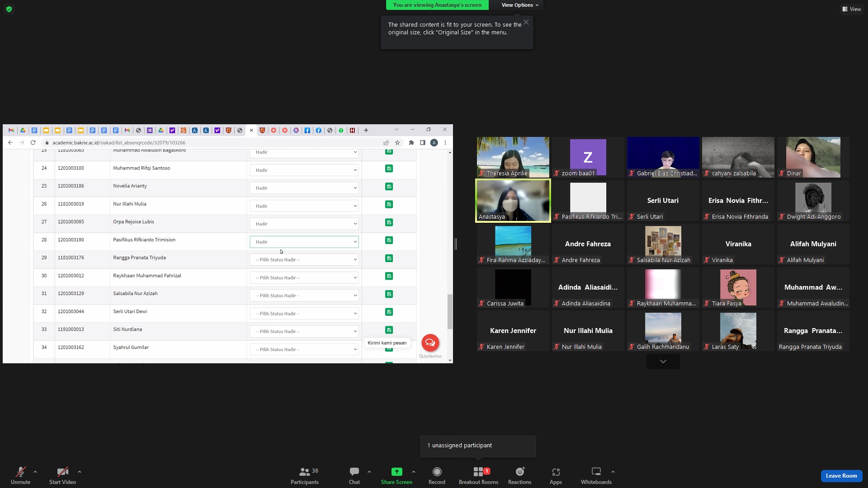This screenshot has height=488, width=868.
Task: Click the browser reload icon
Action: point(33,142)
